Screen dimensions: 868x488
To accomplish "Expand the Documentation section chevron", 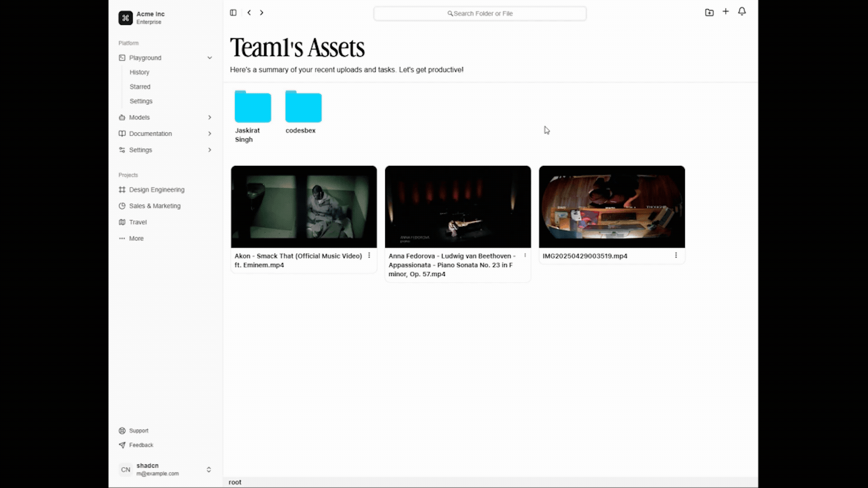I will [x=210, y=134].
